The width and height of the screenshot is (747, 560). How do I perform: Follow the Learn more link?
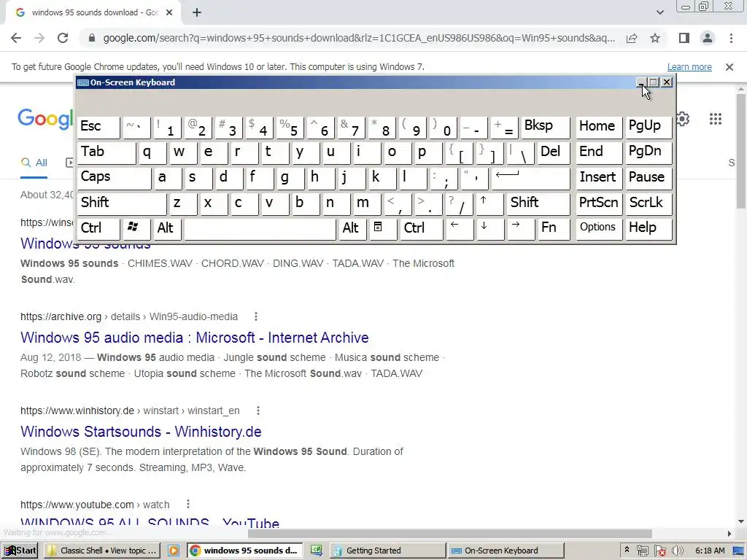point(689,67)
